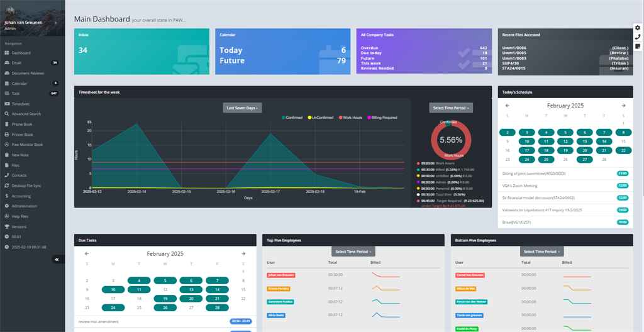Click the Printer Book icon
The height and width of the screenshot is (332, 644).
[6, 135]
